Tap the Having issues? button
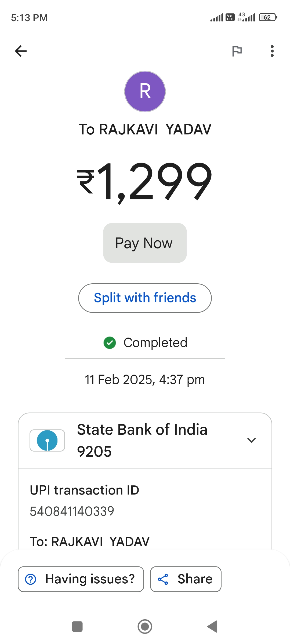290x644 pixels. coord(81,579)
